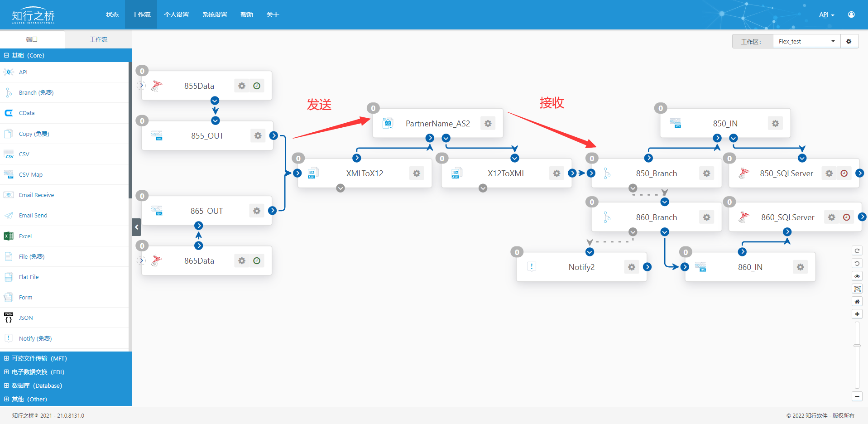Select Excel connector in sidebar
The image size is (868, 424).
[64, 236]
